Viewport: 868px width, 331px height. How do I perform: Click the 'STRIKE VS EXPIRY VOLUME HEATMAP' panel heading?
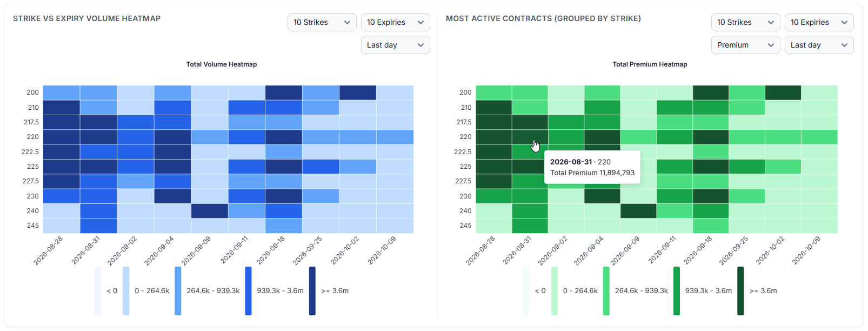point(86,18)
